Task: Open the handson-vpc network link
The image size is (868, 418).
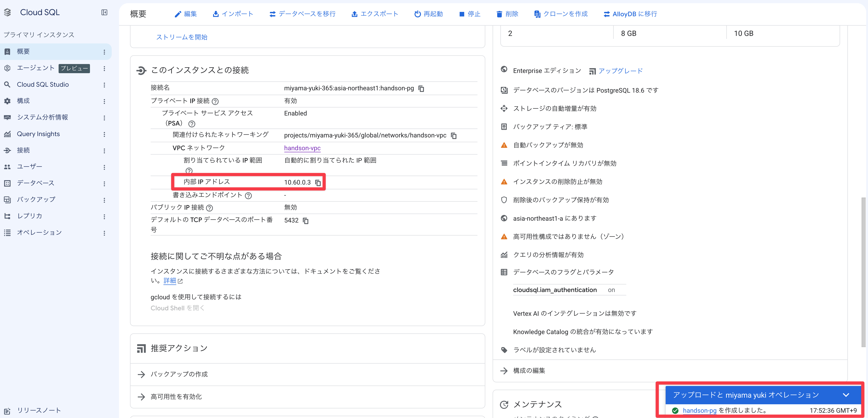Action: pyautogui.click(x=302, y=148)
